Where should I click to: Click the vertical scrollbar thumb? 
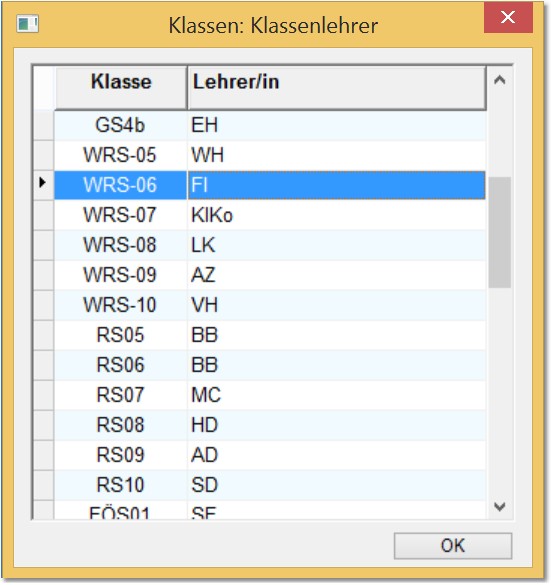click(500, 232)
